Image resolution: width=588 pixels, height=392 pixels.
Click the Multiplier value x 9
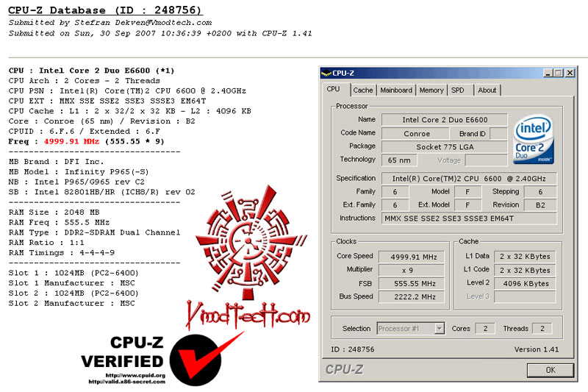pyautogui.click(x=412, y=270)
